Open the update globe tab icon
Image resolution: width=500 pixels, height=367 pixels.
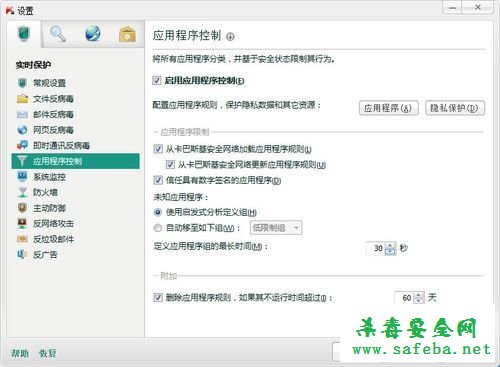(x=93, y=34)
